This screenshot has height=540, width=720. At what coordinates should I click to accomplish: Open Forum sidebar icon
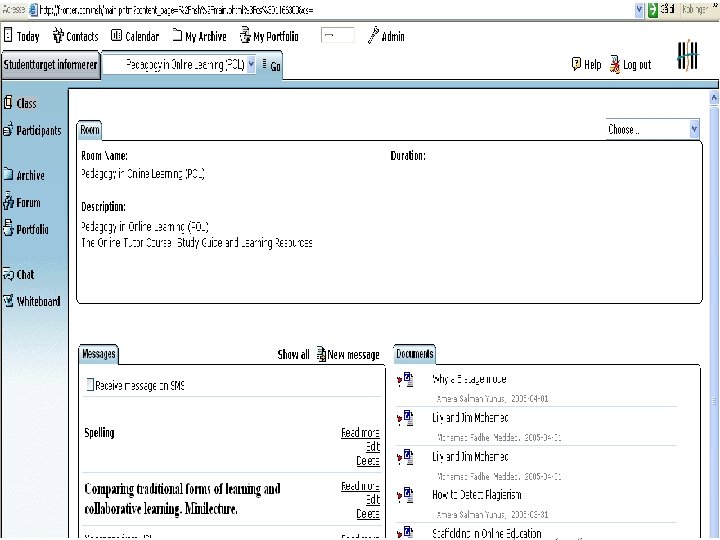[x=8, y=202]
